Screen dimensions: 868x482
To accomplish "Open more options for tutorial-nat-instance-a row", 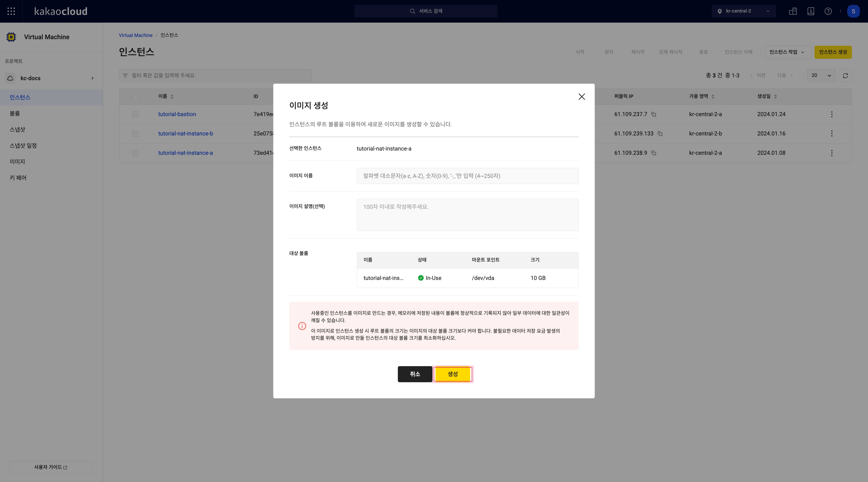I will [x=832, y=153].
